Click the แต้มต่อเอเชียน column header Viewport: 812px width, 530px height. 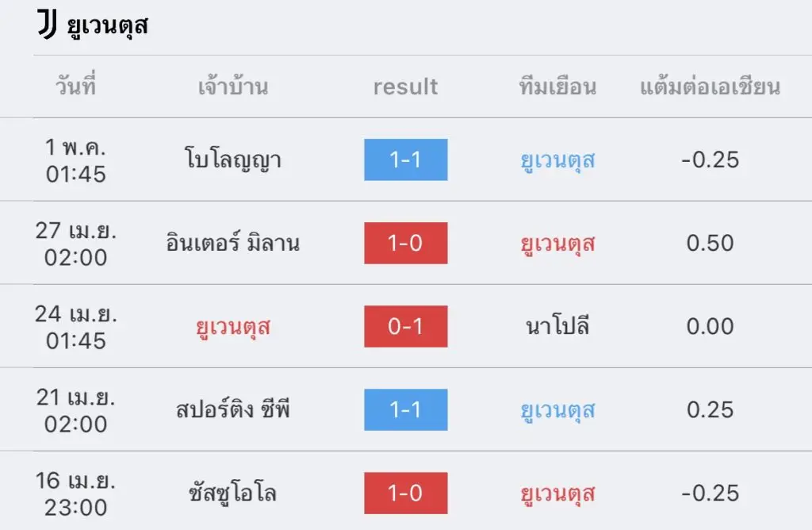click(x=710, y=86)
